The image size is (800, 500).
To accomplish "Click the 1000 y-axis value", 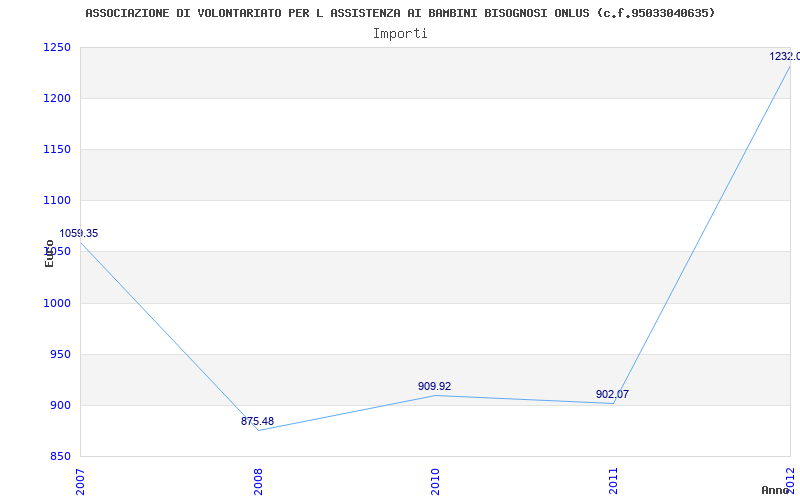I will pyautogui.click(x=56, y=303).
